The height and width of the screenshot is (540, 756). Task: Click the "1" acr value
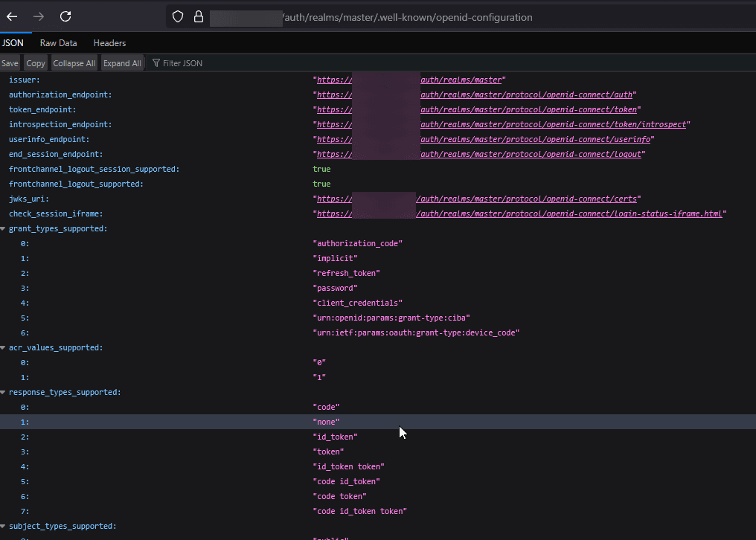pos(319,378)
